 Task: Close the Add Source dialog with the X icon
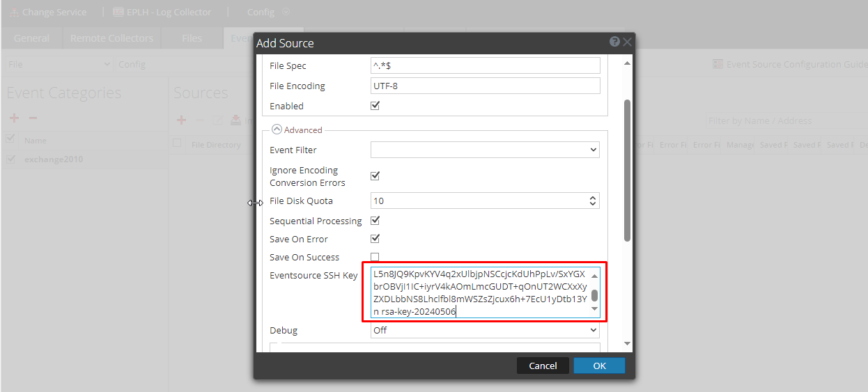click(x=627, y=42)
